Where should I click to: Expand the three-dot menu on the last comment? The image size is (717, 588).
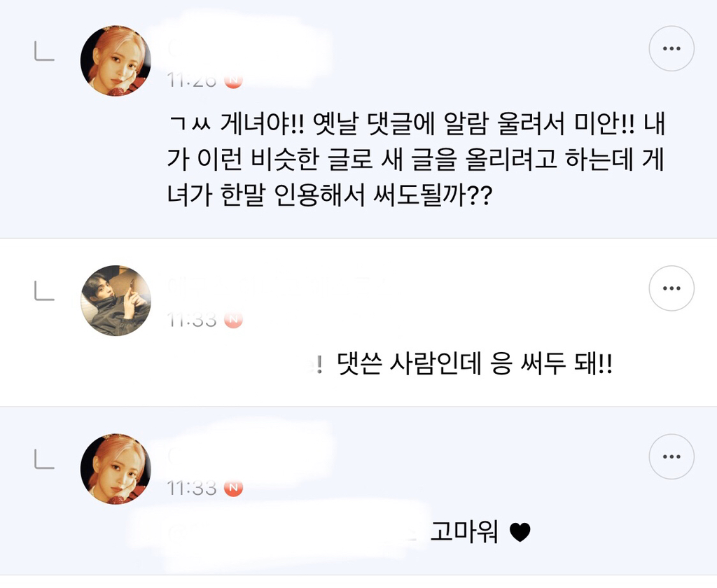[671, 457]
